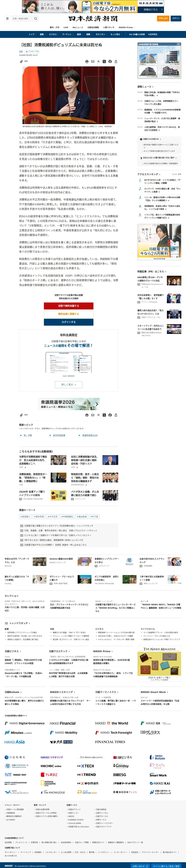Share by email using the top envelope icon
The width and height of the screenshot is (186, 868).
point(93,62)
